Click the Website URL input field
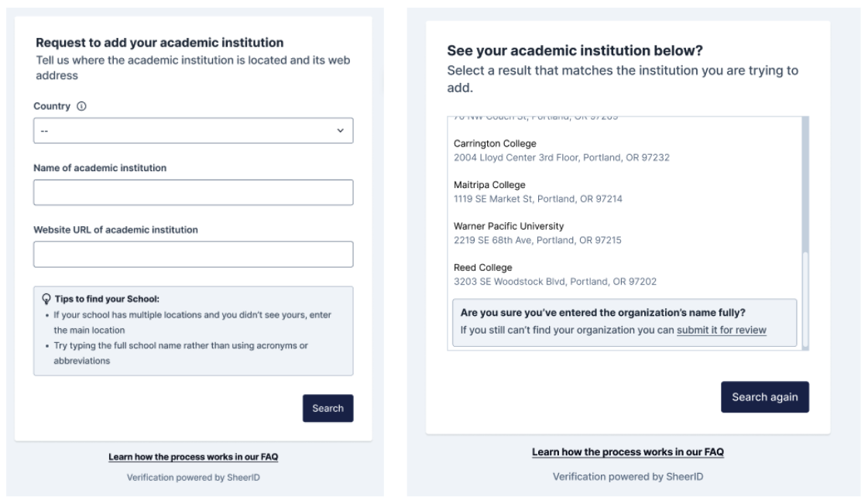 tap(193, 255)
